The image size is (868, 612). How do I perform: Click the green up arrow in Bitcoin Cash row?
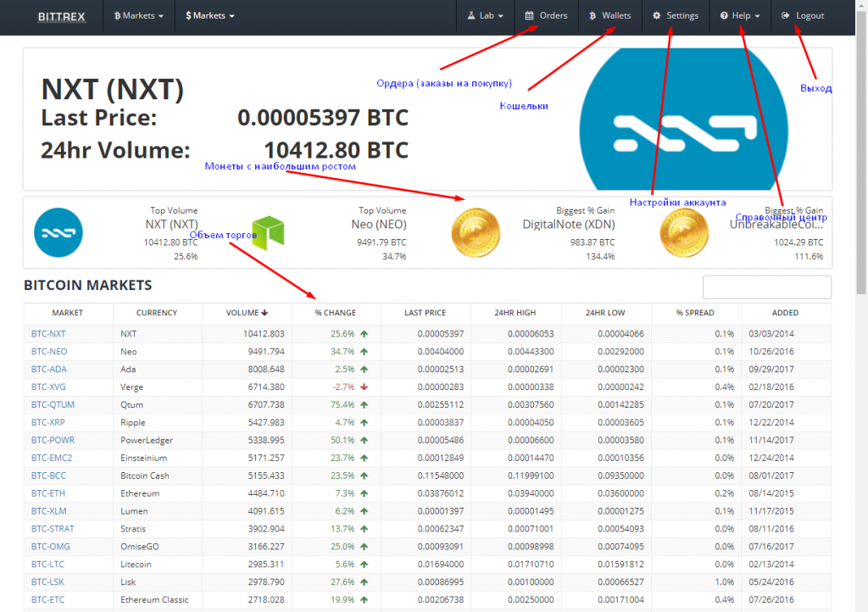tap(364, 476)
